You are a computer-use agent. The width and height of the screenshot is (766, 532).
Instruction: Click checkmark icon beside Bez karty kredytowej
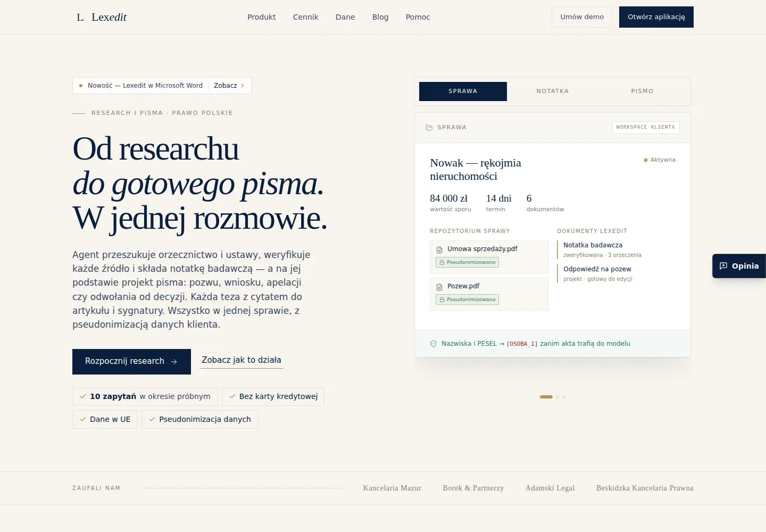point(232,396)
